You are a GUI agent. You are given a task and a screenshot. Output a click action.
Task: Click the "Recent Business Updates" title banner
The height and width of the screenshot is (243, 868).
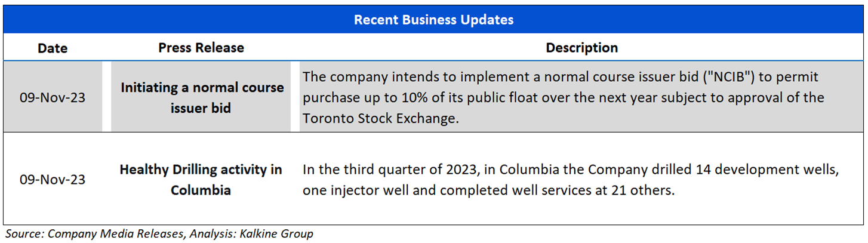[433, 20]
